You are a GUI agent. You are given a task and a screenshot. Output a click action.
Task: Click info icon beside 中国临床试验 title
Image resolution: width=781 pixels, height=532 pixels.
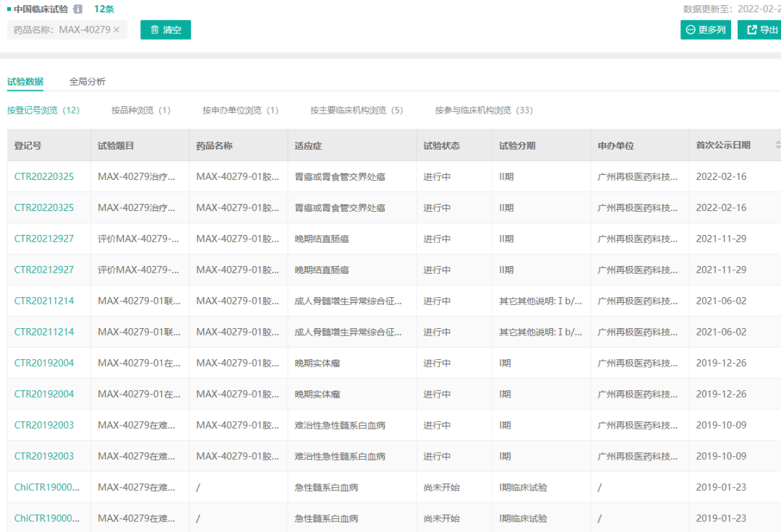tap(78, 9)
